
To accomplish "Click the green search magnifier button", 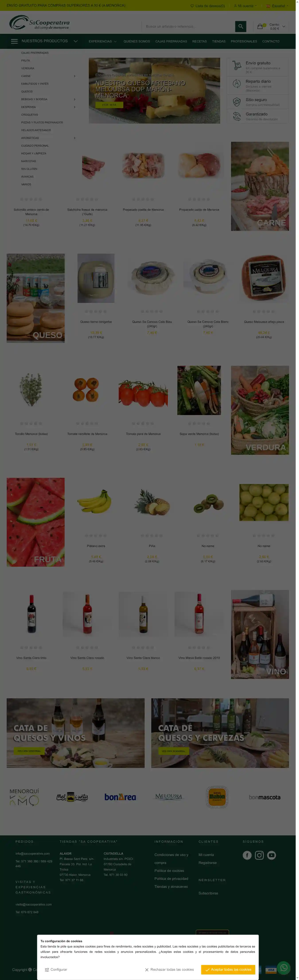I will (x=240, y=26).
